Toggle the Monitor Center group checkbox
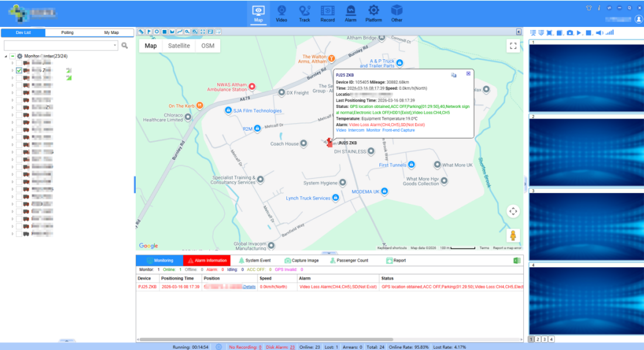The height and width of the screenshot is (350, 644). [12, 56]
